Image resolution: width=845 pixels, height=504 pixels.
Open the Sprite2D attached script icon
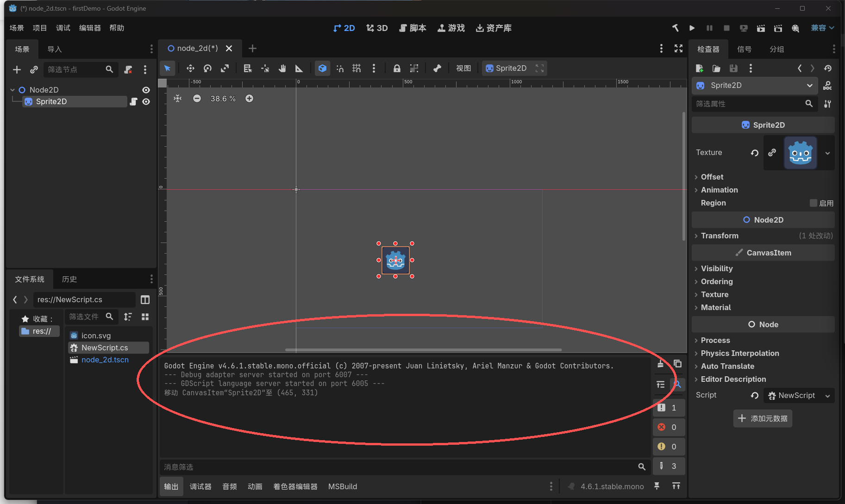[133, 102]
